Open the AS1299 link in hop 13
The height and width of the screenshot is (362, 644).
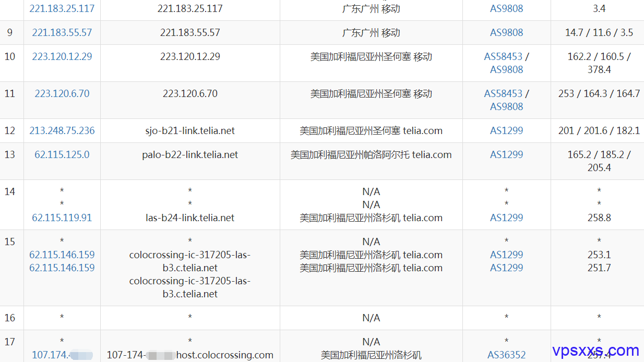point(506,154)
